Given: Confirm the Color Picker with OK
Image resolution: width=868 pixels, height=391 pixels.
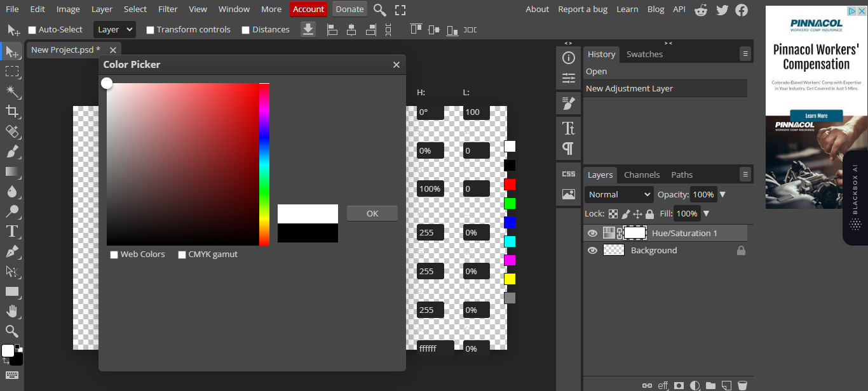Looking at the screenshot, I should 372,213.
